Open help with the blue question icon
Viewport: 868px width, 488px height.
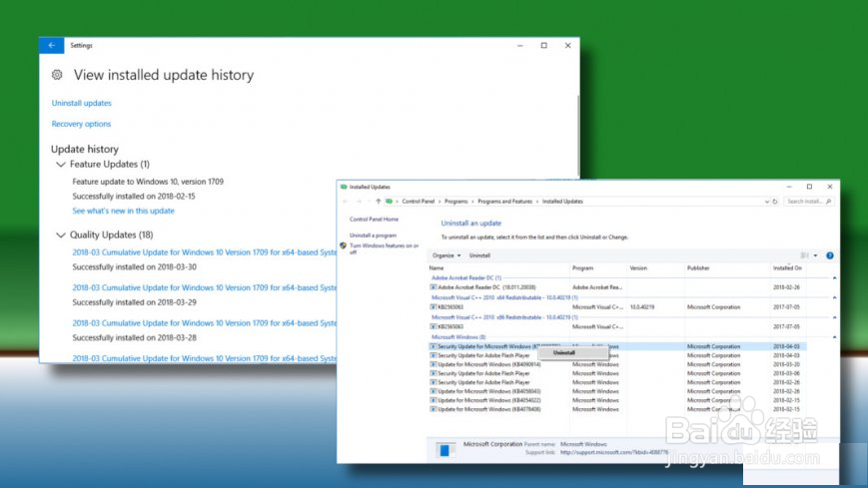pyautogui.click(x=830, y=255)
